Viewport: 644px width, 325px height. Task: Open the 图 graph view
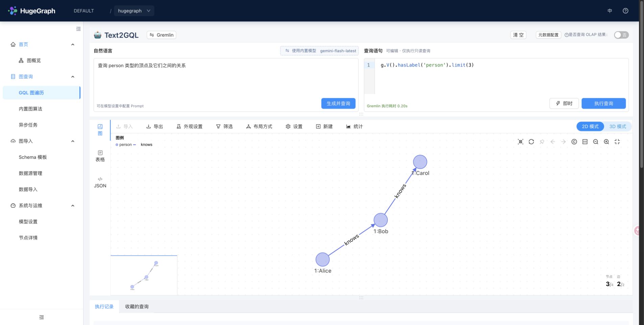(x=100, y=130)
